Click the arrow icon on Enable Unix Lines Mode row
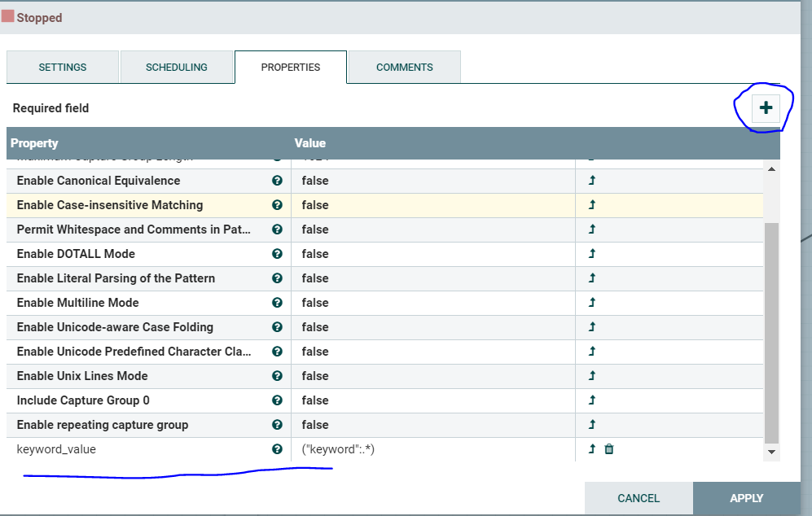Image resolution: width=812 pixels, height=516 pixels. click(592, 375)
